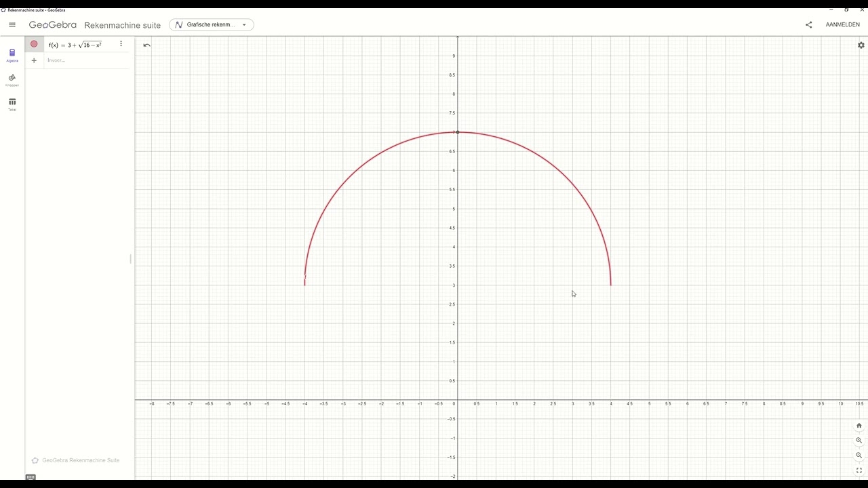Reset view with the home button
Image resolution: width=868 pixels, height=488 pixels.
pyautogui.click(x=859, y=426)
